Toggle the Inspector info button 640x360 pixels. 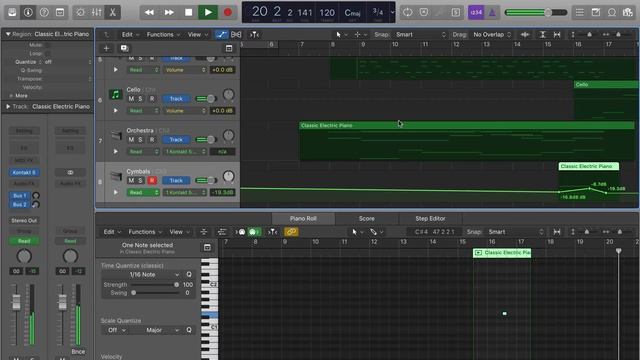coord(28,12)
